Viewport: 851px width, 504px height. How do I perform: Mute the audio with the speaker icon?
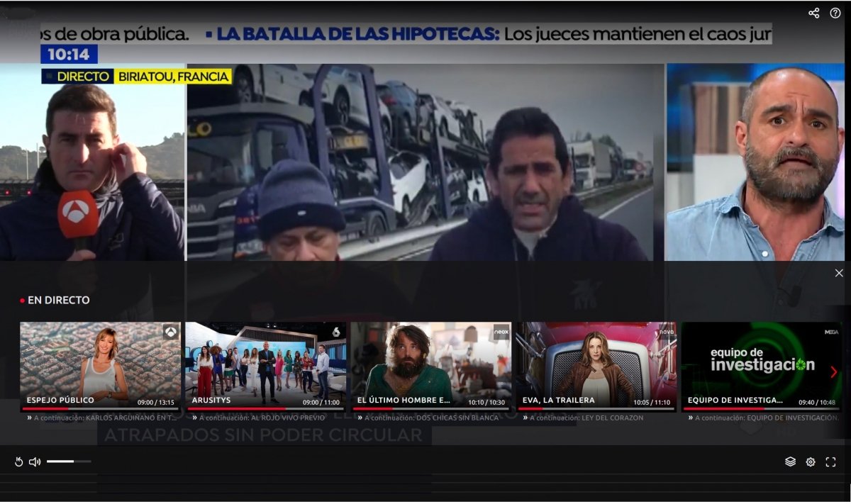coord(35,462)
